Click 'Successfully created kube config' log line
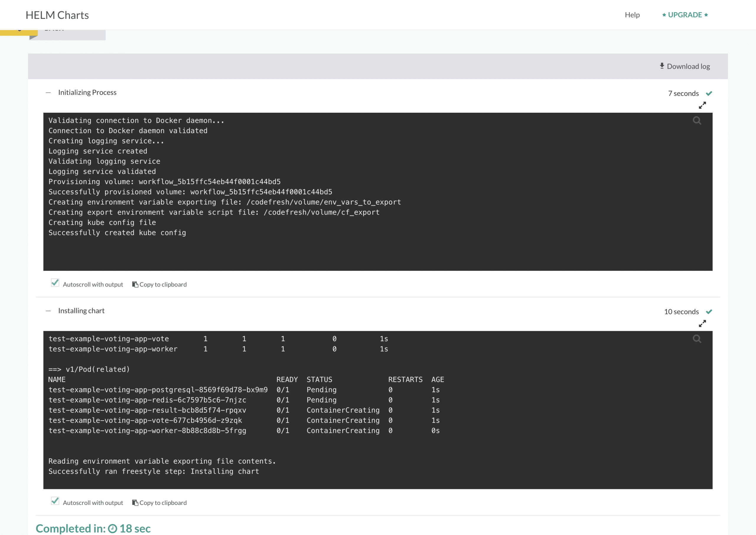The image size is (756, 535). (117, 233)
